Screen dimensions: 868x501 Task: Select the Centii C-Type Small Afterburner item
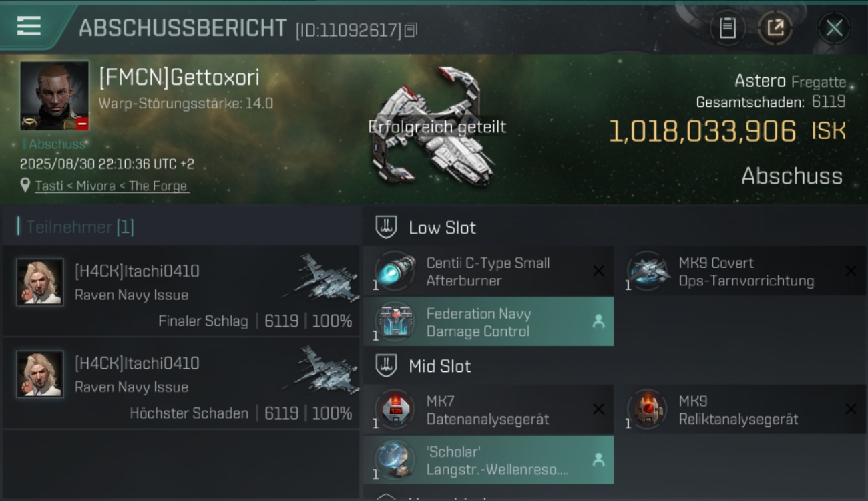[x=488, y=271]
